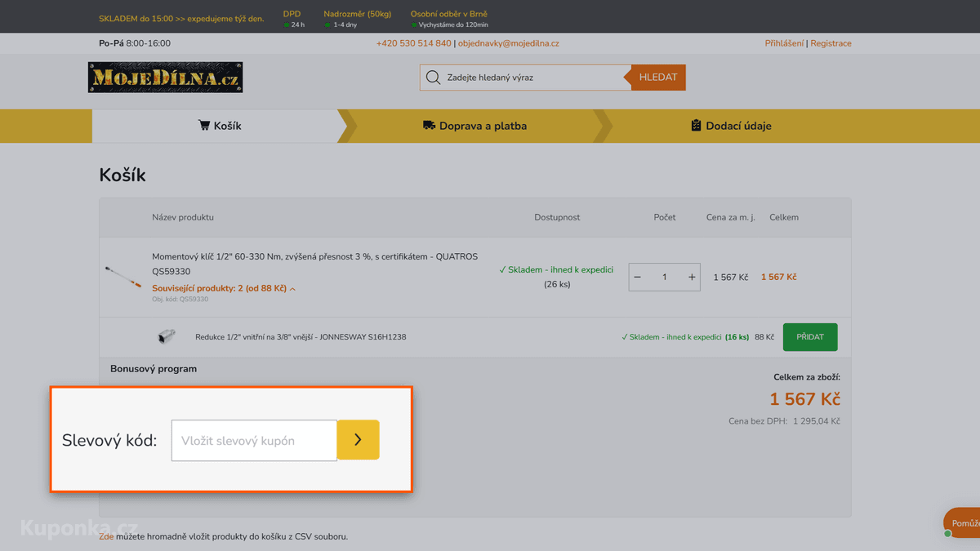Click objednavky@mojedilna.cz email link
Viewport: 980px width, 551px height.
tap(509, 43)
